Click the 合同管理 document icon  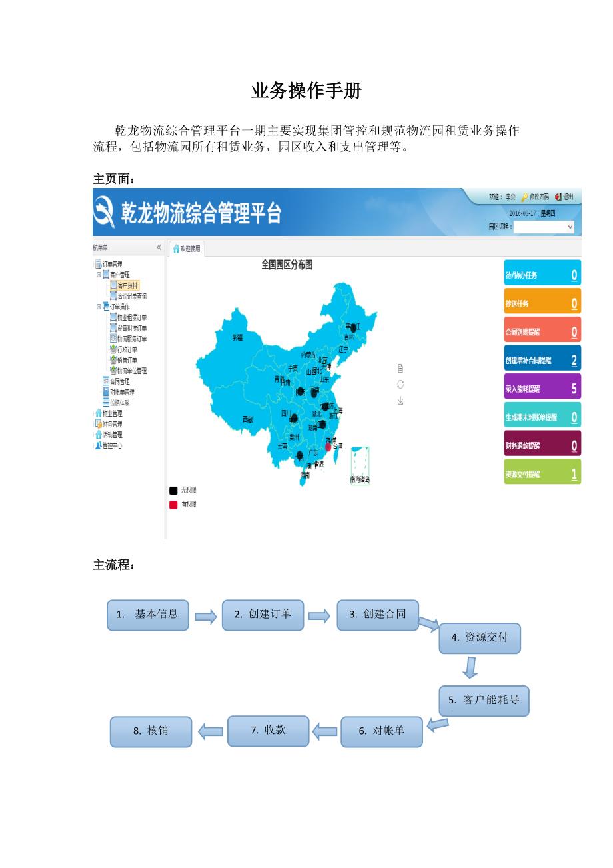tap(105, 381)
